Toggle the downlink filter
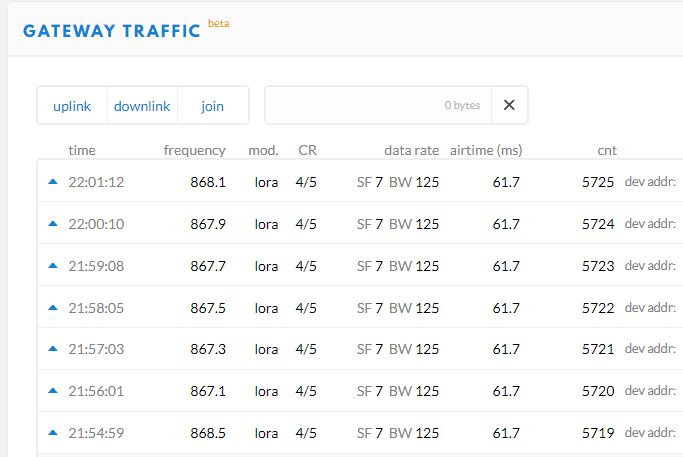The height and width of the screenshot is (457, 683). coord(142,106)
